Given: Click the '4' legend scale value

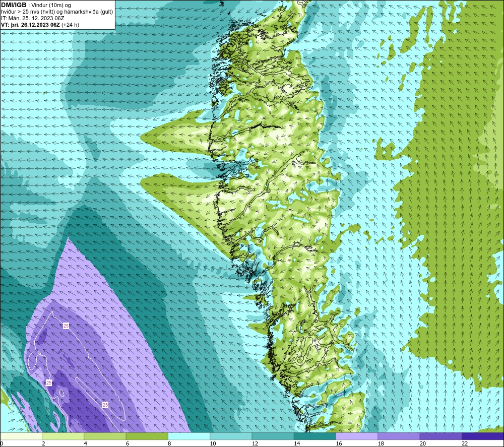Looking at the screenshot, I should pyautogui.click(x=86, y=443).
